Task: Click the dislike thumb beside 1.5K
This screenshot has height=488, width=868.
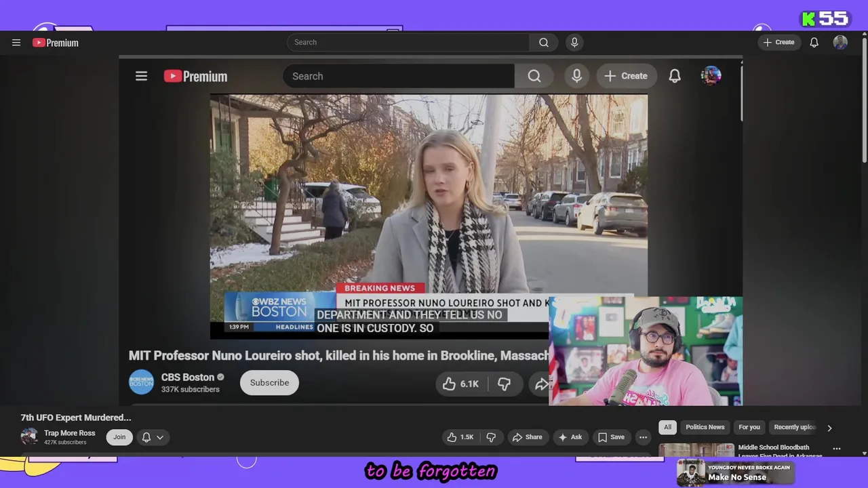Action: tap(491, 437)
